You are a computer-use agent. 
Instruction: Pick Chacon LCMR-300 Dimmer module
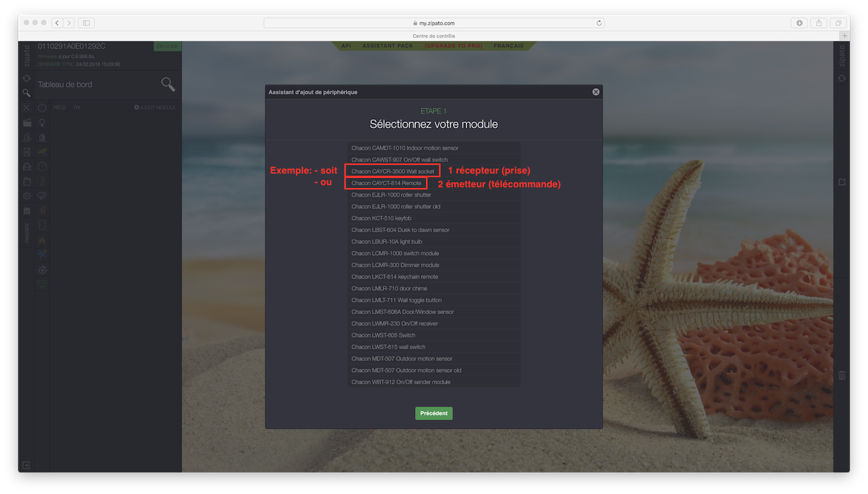coord(395,265)
